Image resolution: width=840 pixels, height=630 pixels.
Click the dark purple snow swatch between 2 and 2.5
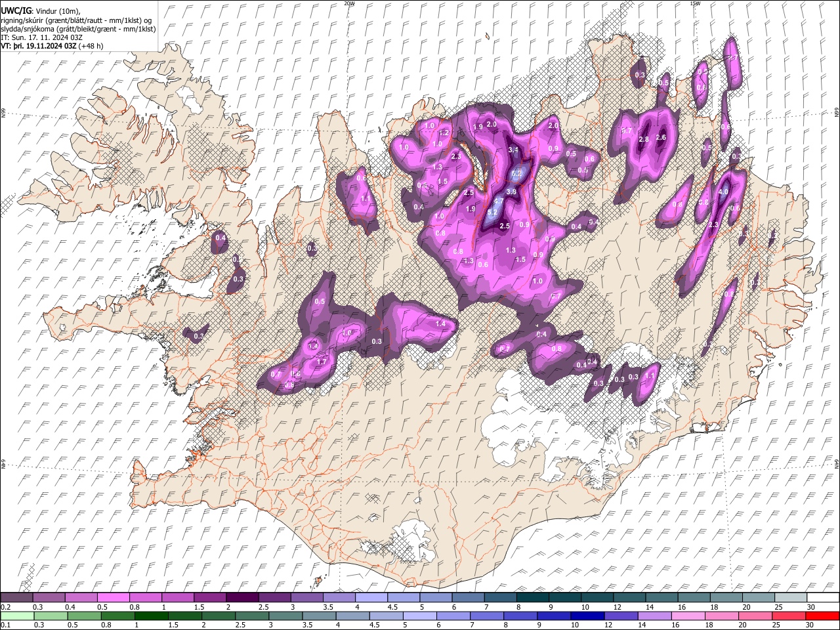(x=242, y=597)
